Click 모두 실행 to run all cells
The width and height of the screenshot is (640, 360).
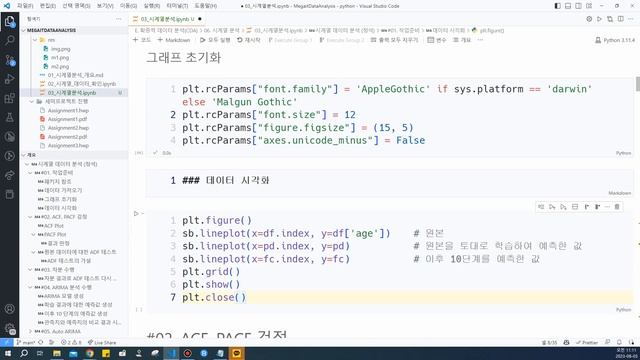[215, 40]
